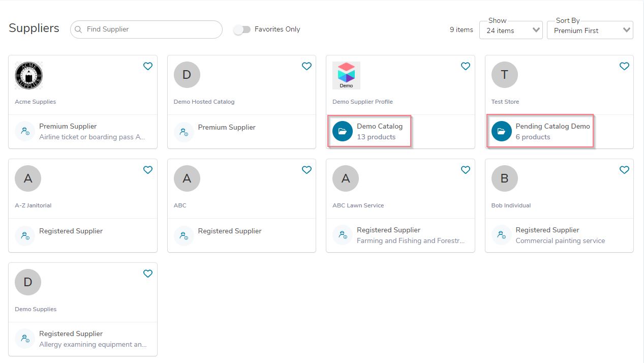Open the Demo Catalog with 13 products
This screenshot has height=363, width=644.
coord(370,132)
